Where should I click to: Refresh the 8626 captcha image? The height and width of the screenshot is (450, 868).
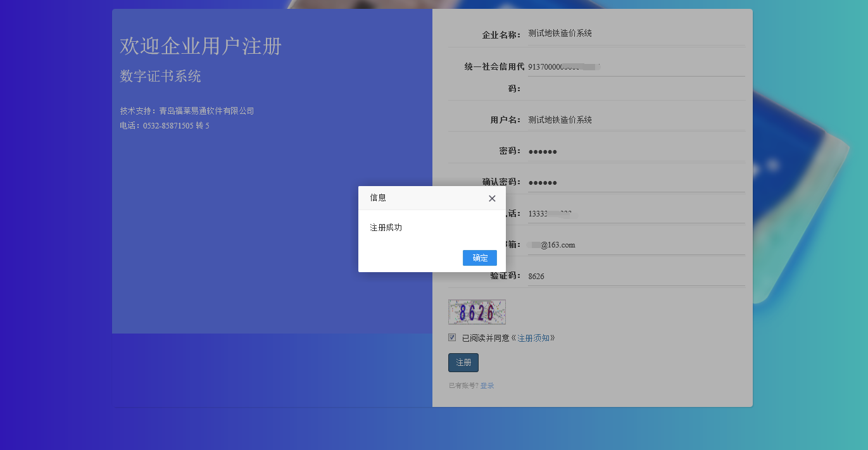pyautogui.click(x=477, y=312)
